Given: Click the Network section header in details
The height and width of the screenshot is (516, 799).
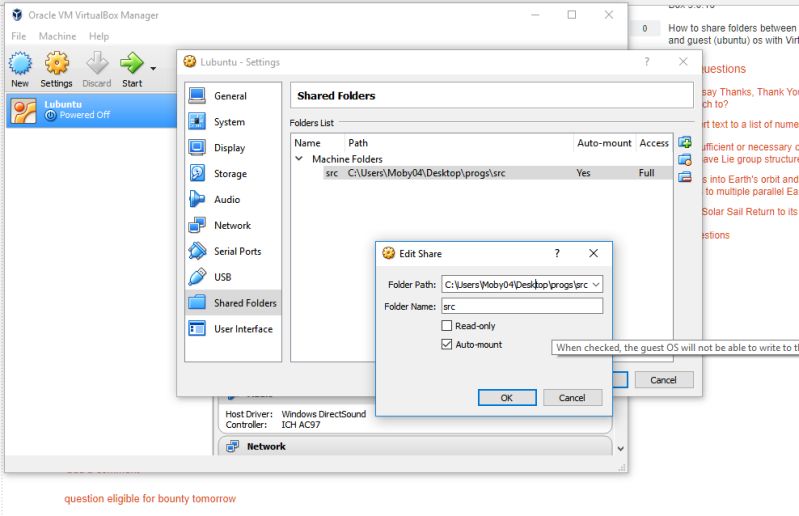Looking at the screenshot, I should tap(415, 446).
